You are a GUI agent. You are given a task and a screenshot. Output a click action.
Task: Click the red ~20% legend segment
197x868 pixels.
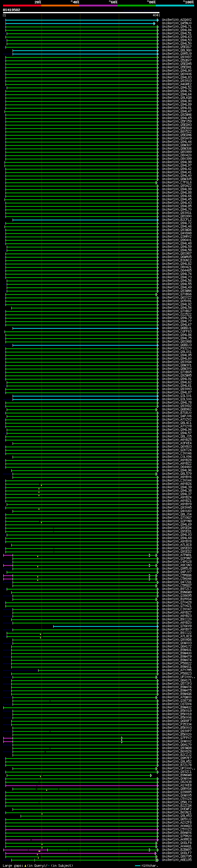22,6
